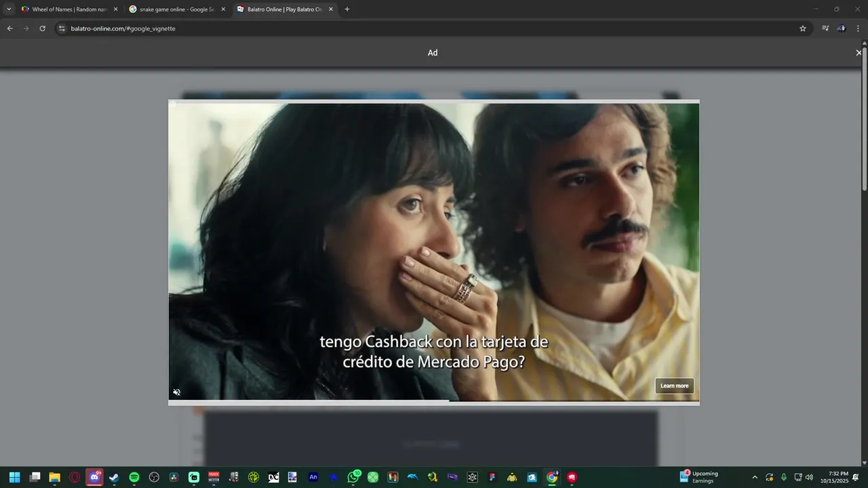The width and height of the screenshot is (868, 488).
Task: Open the DC app on the taskbar
Action: click(x=273, y=477)
